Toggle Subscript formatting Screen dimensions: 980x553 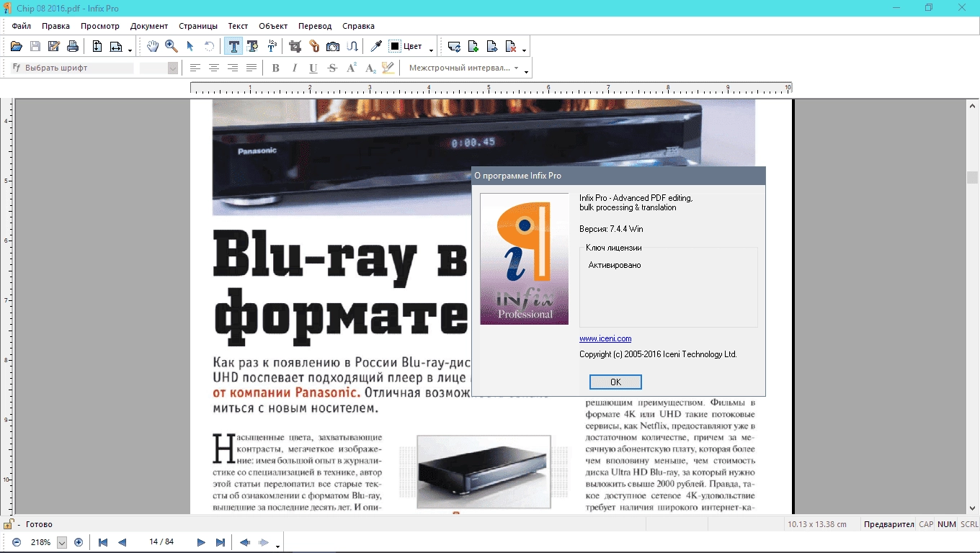pos(370,68)
